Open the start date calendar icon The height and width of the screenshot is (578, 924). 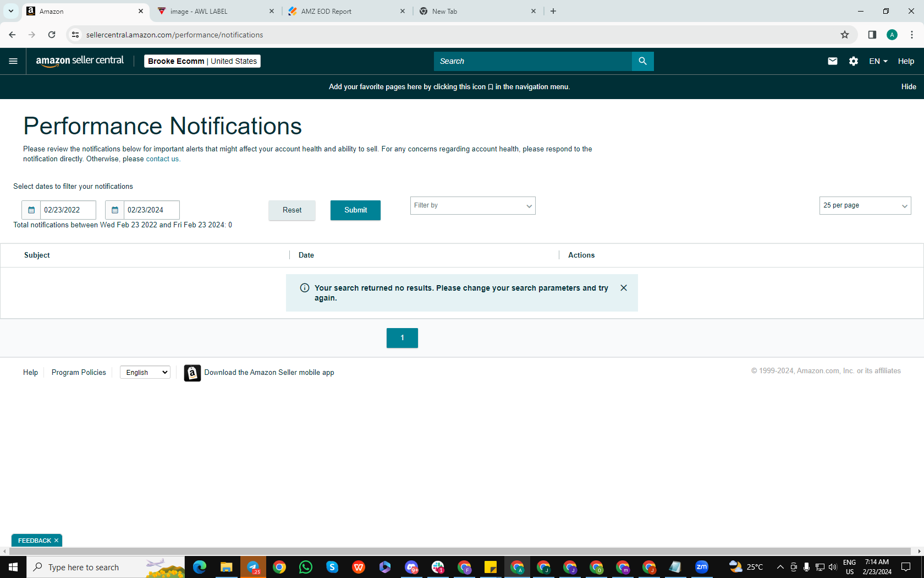click(31, 210)
